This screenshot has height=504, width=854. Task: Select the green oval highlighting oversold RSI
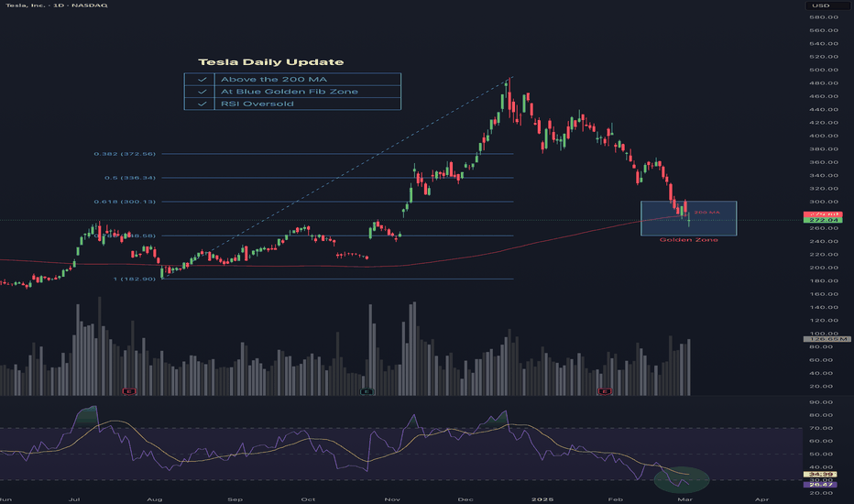click(682, 479)
